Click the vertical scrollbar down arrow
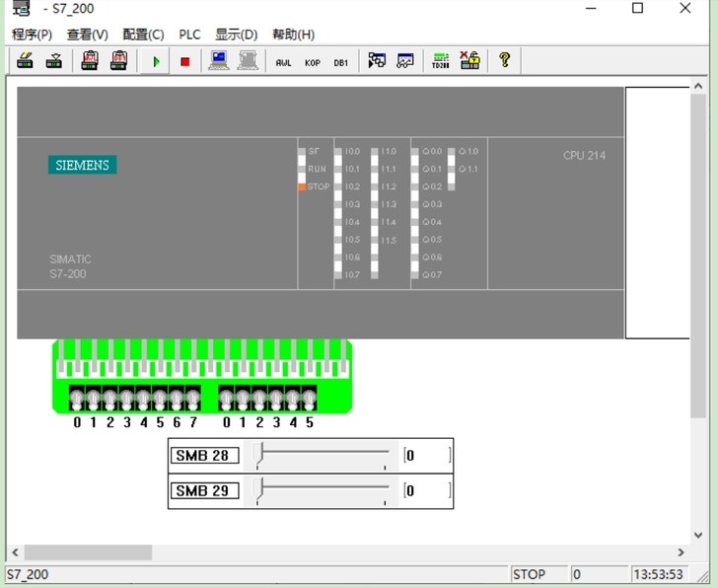This screenshot has height=588, width=718. pyautogui.click(x=698, y=535)
